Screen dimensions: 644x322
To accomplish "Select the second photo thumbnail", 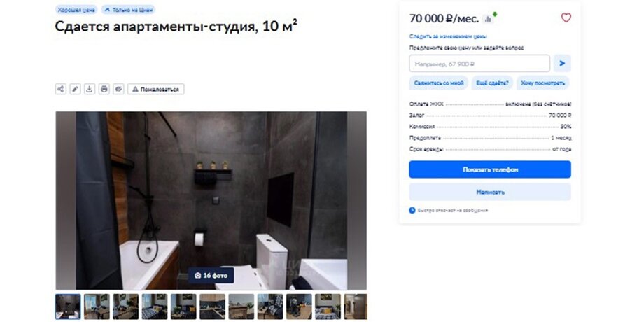I will coord(97,307).
